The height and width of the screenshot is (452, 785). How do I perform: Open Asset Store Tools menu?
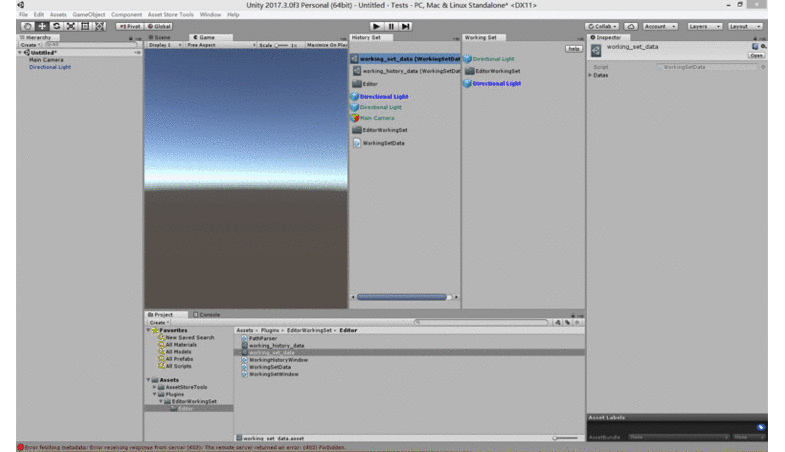pos(170,15)
